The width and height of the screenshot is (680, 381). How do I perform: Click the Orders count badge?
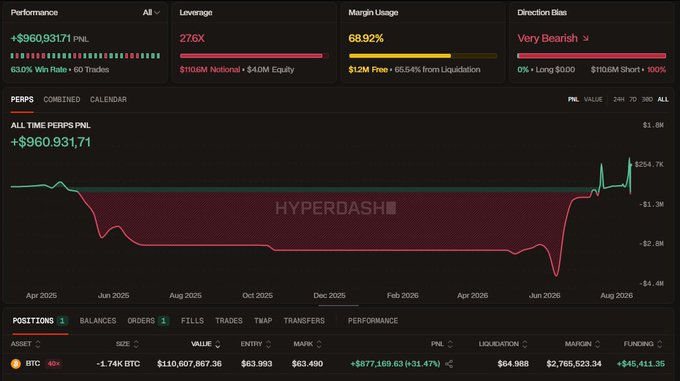(163, 321)
